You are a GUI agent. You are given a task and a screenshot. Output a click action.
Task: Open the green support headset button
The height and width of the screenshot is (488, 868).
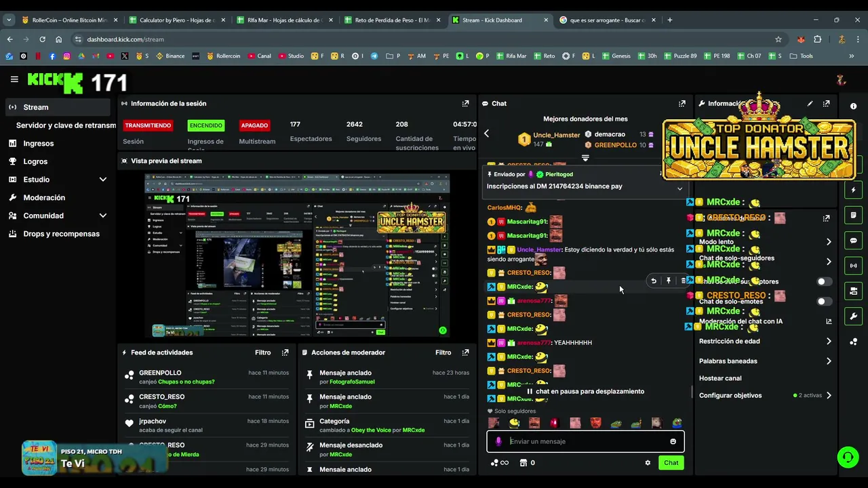(847, 457)
